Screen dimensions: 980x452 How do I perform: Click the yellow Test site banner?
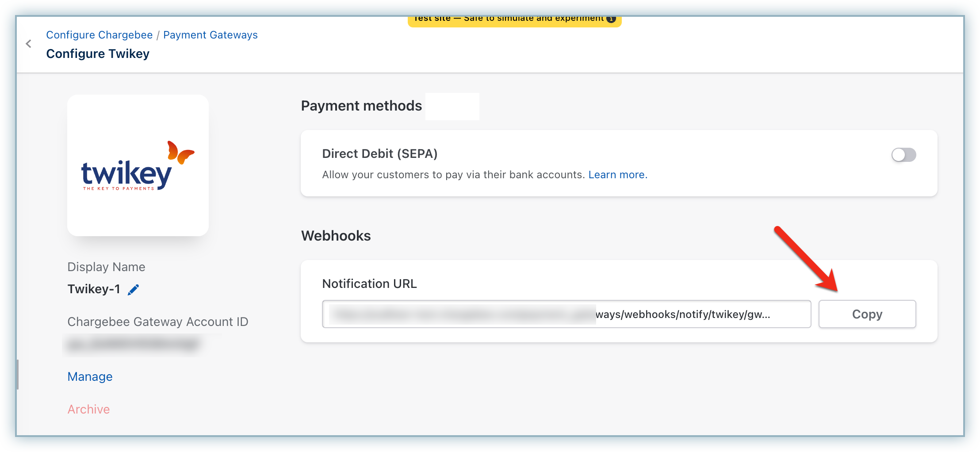point(509,20)
